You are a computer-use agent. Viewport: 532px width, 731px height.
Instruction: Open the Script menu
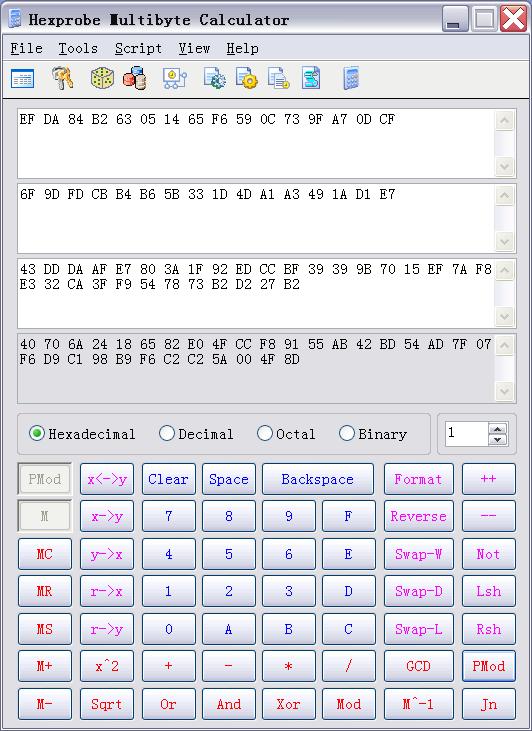pyautogui.click(x=138, y=48)
